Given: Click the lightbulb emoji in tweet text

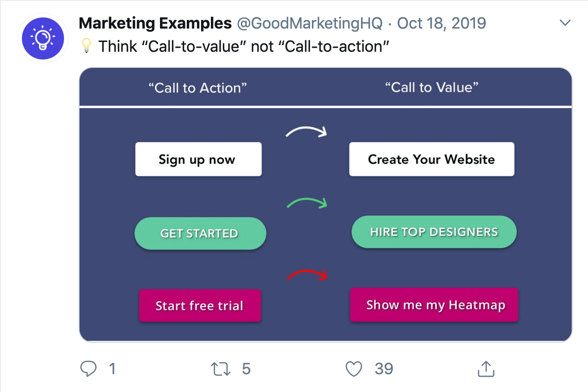Looking at the screenshot, I should 88,46.
